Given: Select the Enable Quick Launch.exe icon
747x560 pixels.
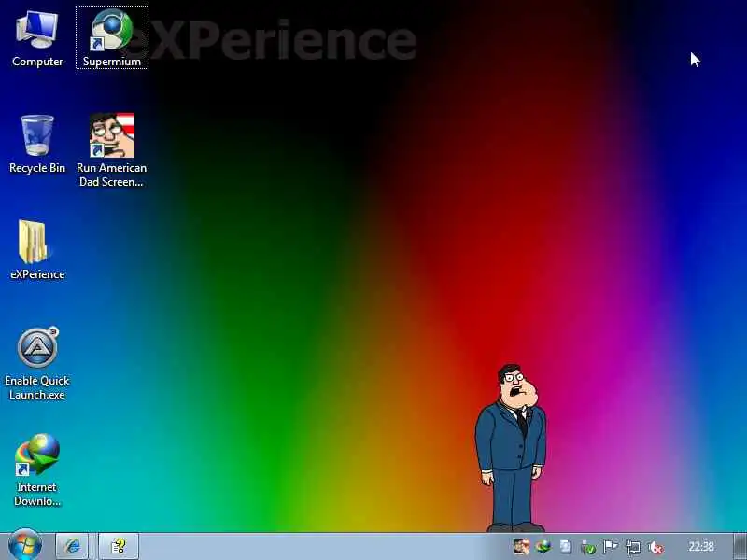Looking at the screenshot, I should click(37, 364).
